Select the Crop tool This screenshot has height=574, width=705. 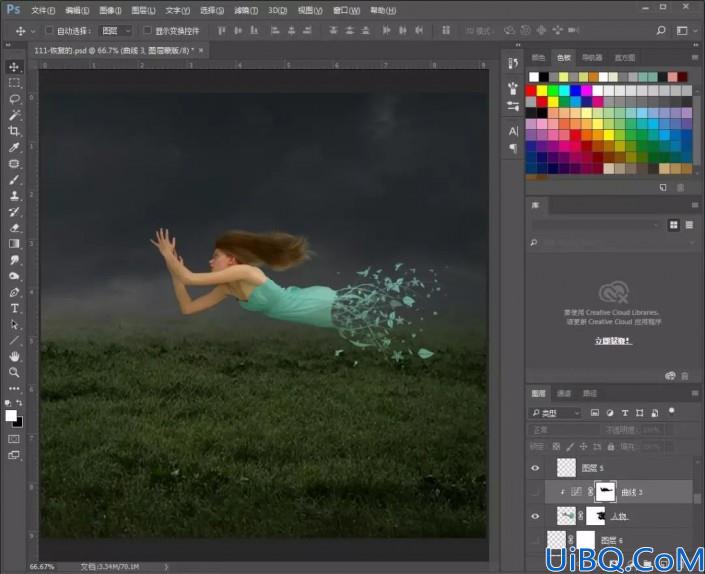pos(14,131)
